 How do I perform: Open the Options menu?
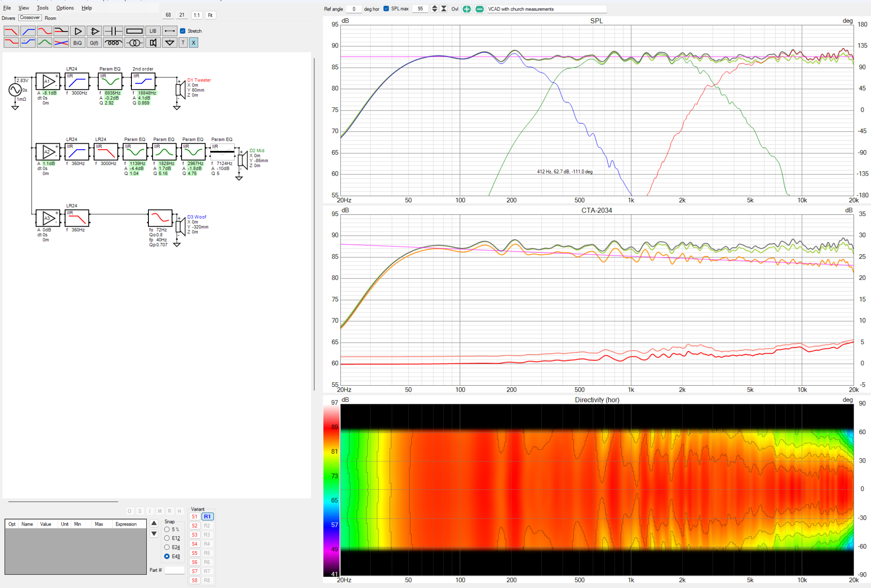tap(65, 8)
